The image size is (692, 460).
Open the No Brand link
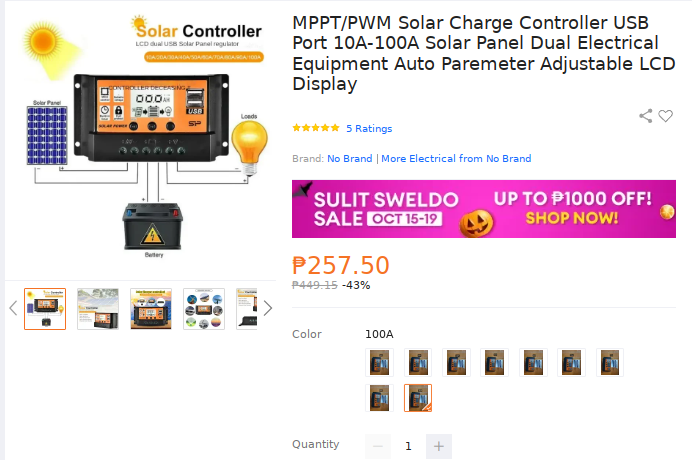click(349, 159)
